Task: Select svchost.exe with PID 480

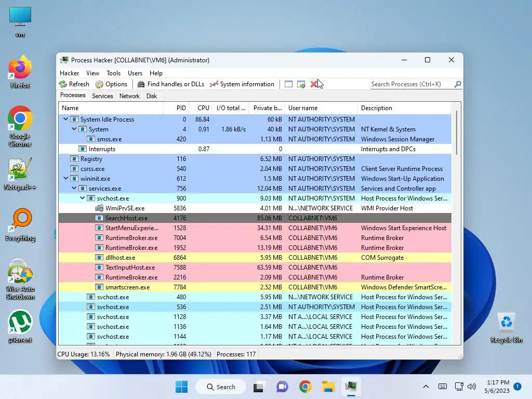Action: click(x=255, y=297)
